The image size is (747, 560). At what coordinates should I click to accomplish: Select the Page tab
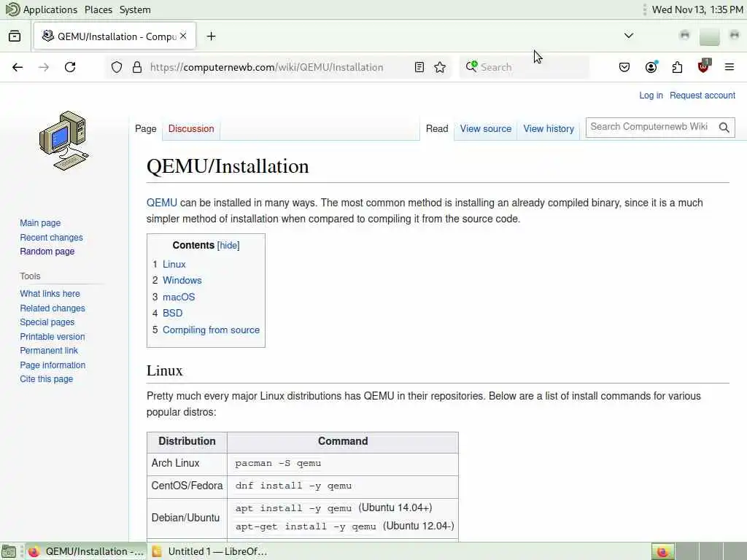point(146,128)
